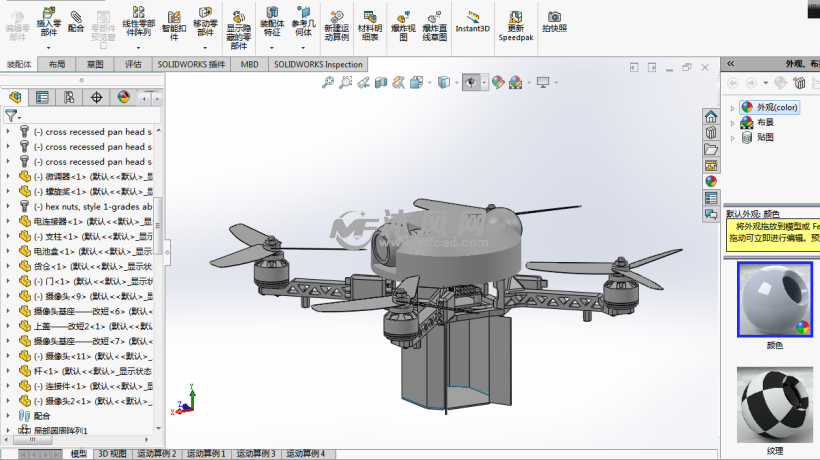820x460 pixels.
Task: Expand the 外观(color) tree node
Action: pos(733,108)
